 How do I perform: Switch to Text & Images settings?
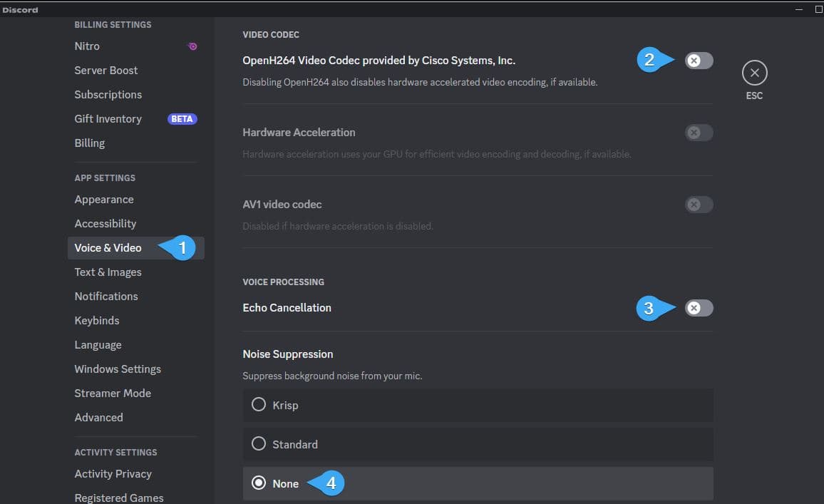108,272
